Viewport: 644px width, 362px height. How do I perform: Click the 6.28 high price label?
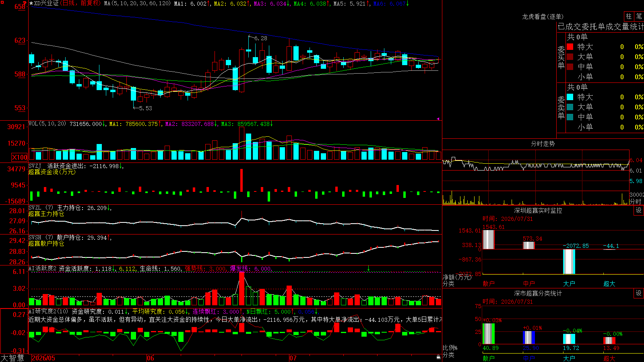[261, 38]
